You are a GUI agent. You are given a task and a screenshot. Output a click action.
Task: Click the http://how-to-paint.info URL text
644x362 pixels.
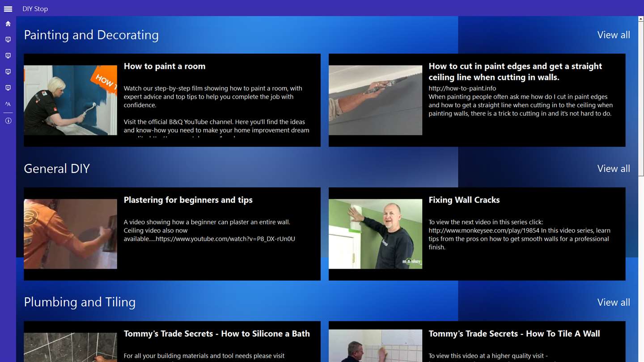[x=462, y=88]
